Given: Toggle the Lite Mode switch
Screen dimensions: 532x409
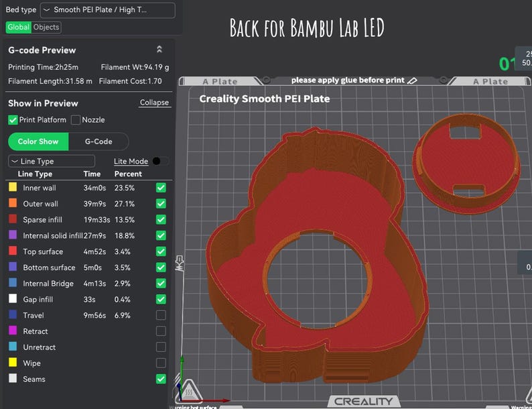Looking at the screenshot, I should point(161,161).
